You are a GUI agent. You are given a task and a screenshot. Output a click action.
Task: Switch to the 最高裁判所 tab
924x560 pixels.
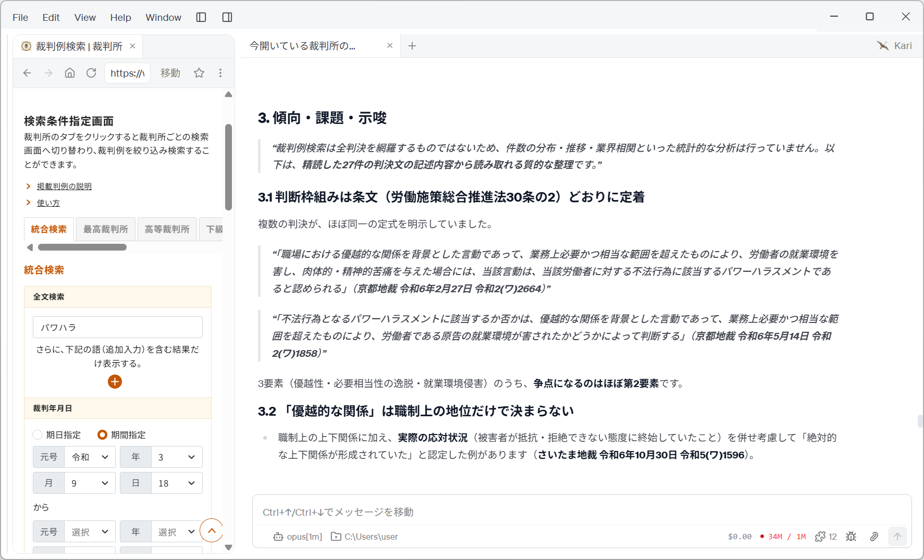tap(106, 229)
